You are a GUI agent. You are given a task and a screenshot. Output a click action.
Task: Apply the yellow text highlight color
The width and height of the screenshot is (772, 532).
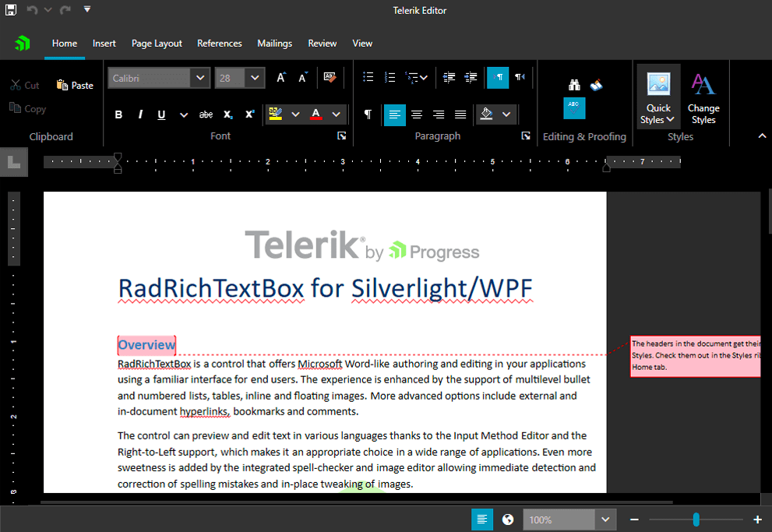pos(276,115)
